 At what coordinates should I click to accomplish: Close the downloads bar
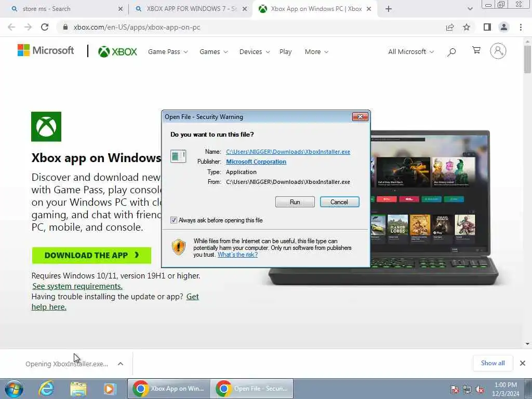pos(523,363)
